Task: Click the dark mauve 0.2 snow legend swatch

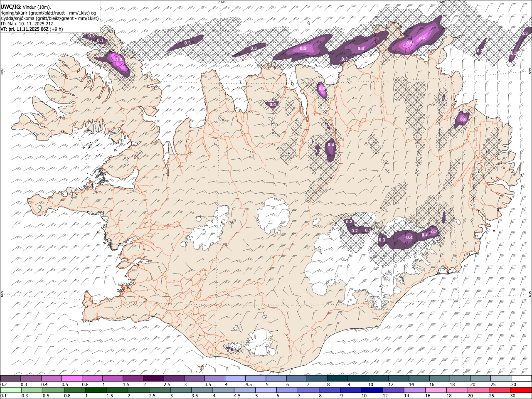Action: pos(11,378)
